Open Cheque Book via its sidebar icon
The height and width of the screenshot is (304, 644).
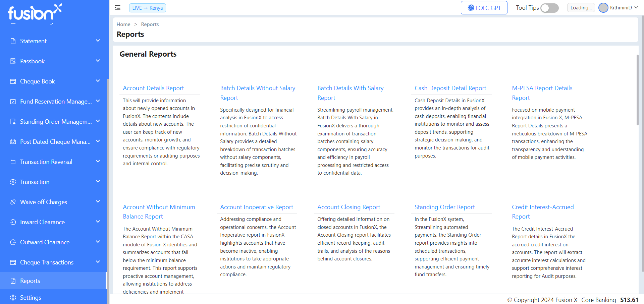(x=13, y=81)
